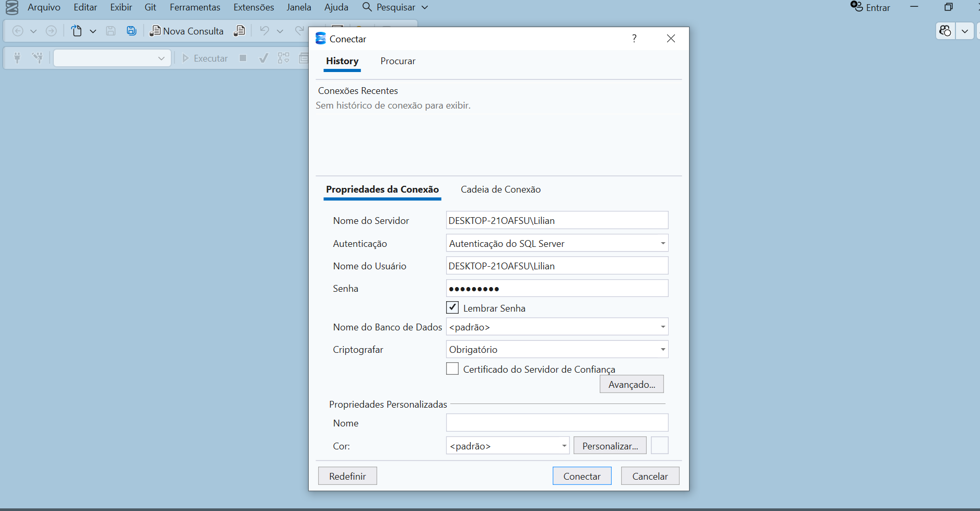
Task: Click the Change Connection plug icon
Action: click(x=37, y=58)
